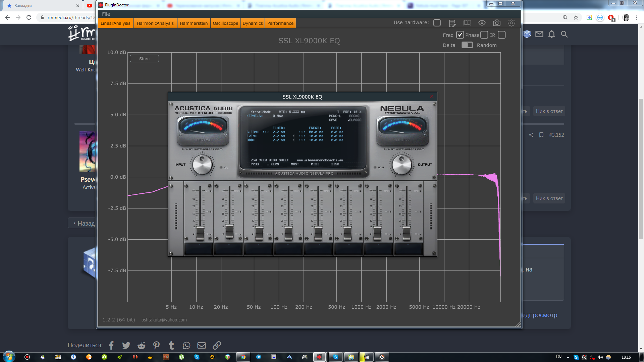
Task: Share the thread via the Pinterest icon
Action: 156,345
